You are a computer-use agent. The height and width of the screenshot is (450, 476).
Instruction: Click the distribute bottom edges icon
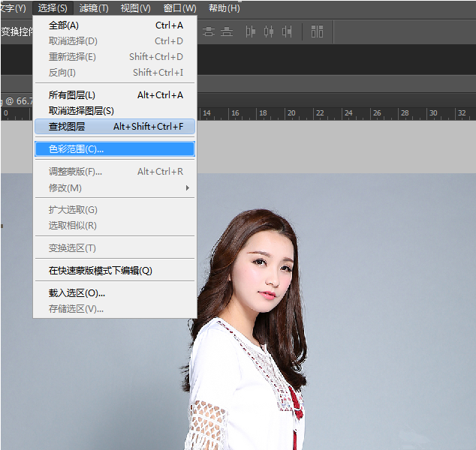click(x=227, y=31)
